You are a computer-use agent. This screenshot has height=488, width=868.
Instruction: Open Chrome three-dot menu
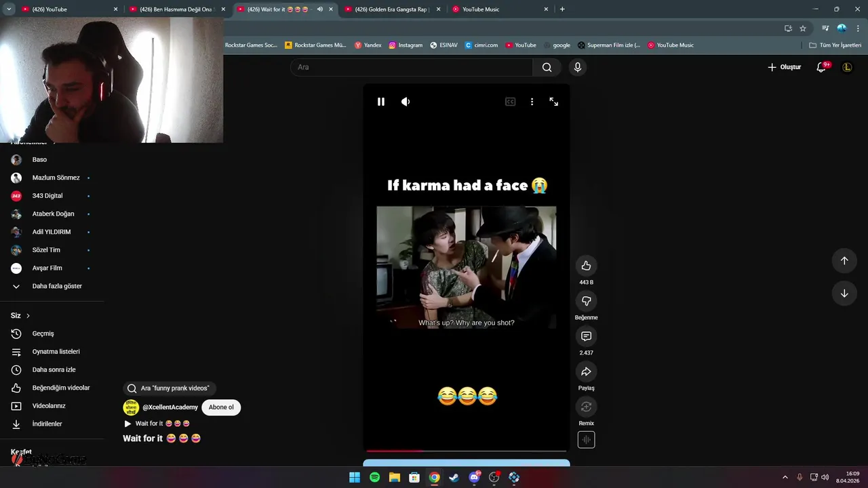tap(859, 28)
